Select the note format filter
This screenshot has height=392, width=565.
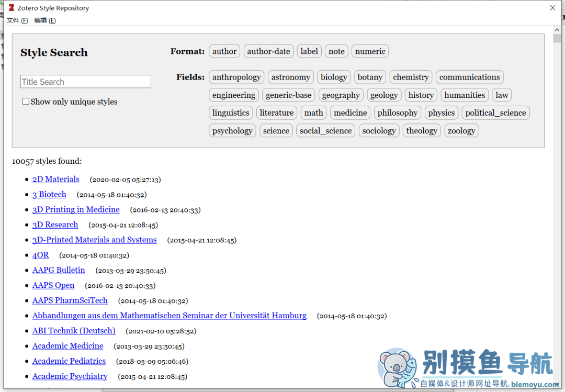coord(336,51)
